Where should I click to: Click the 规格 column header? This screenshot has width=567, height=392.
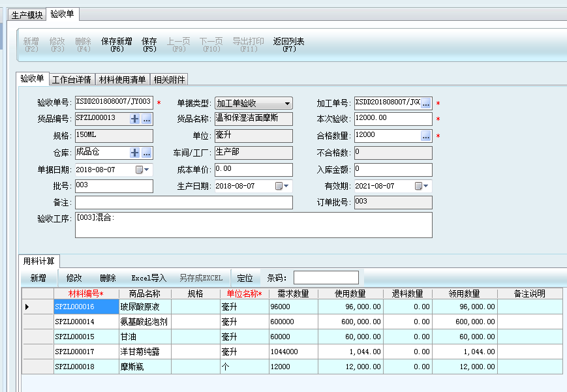click(x=195, y=294)
